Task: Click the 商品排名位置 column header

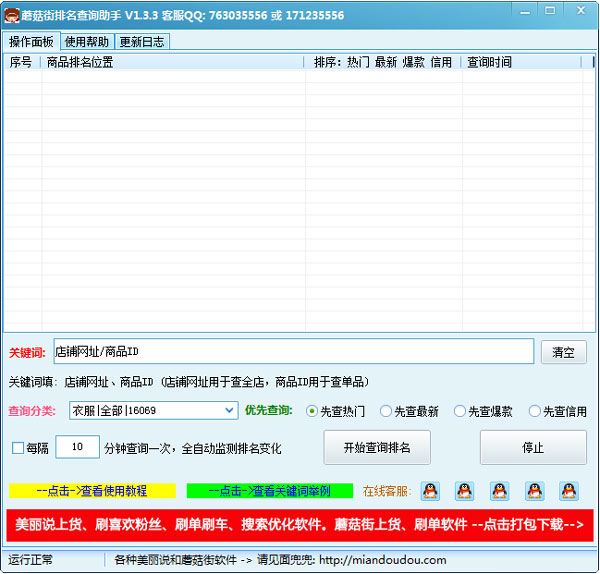Action: click(x=172, y=62)
